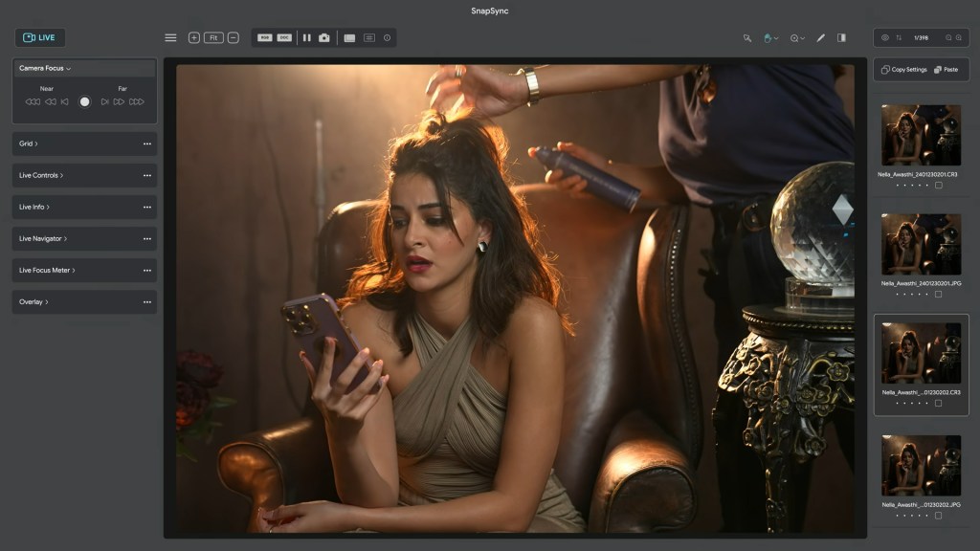Screen dimensions: 980x551
Task: Click the center camera focus circle
Action: [x=84, y=101]
